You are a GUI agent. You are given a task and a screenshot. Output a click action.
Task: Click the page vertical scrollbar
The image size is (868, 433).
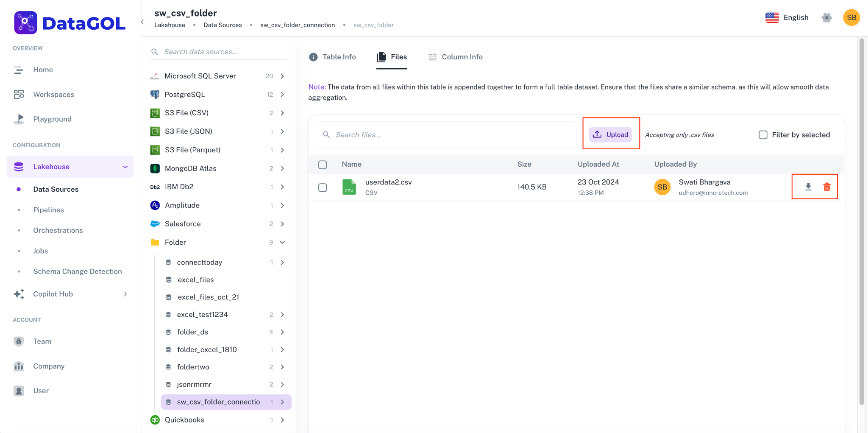click(861, 221)
